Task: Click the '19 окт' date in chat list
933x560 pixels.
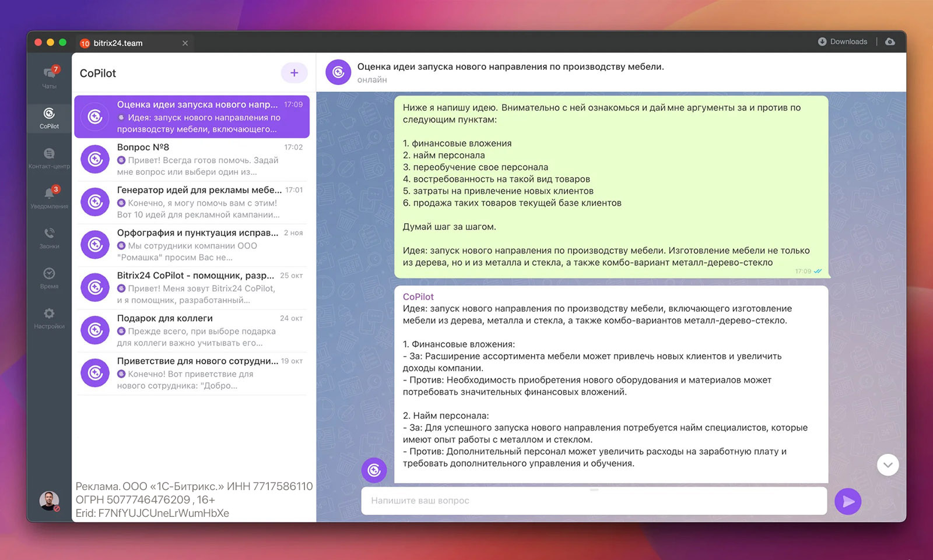Action: 292,361
